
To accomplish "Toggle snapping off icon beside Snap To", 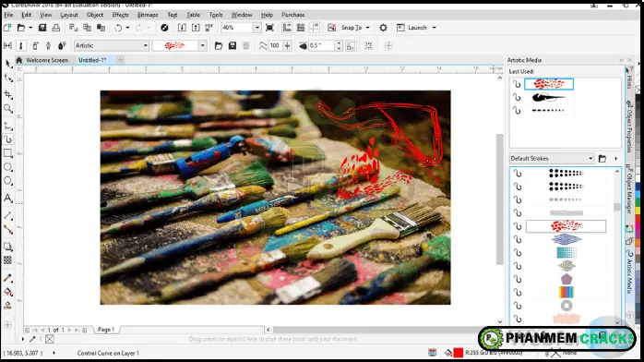I will (331, 28).
